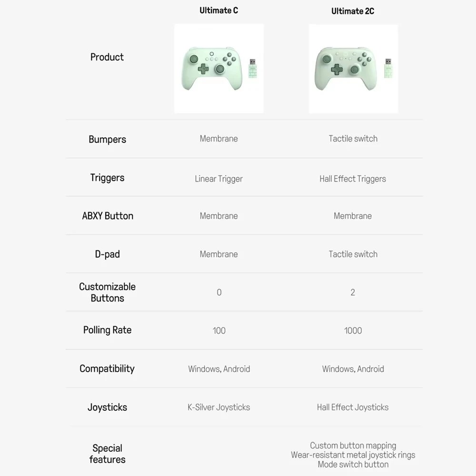Click the Bumpers row label
Viewport: 476px width, 476px height.
tap(107, 139)
